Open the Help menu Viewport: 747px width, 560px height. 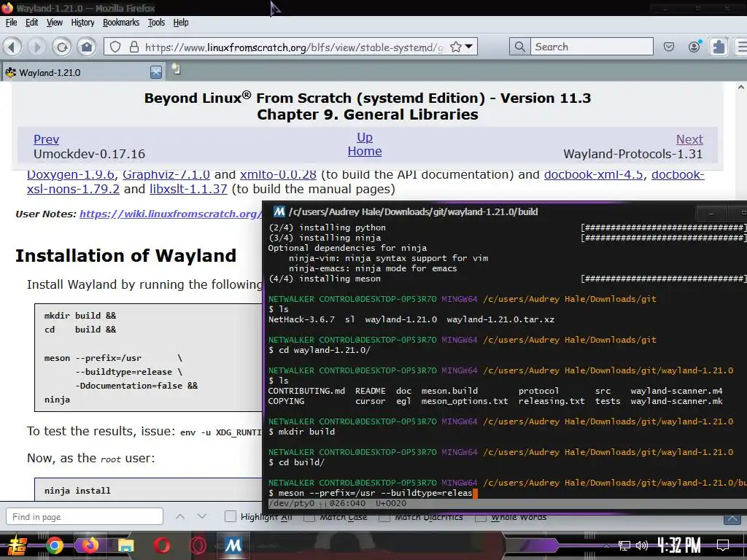click(181, 23)
